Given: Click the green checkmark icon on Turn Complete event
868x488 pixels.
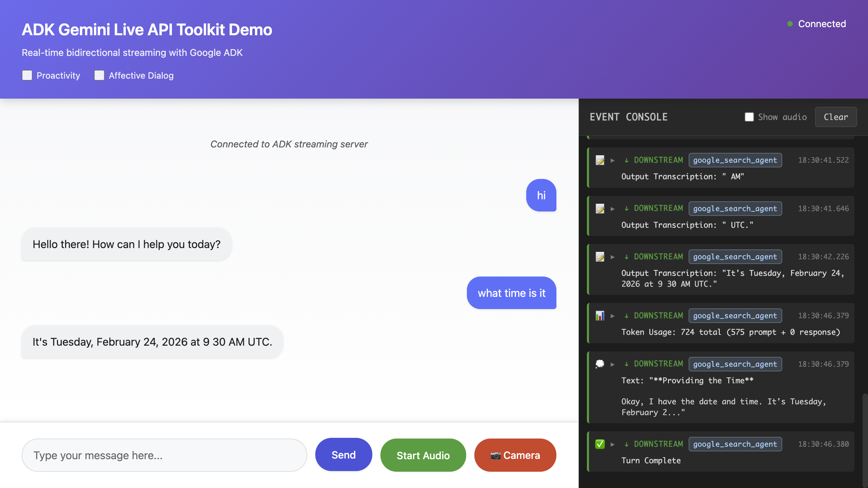Looking at the screenshot, I should pos(600,444).
